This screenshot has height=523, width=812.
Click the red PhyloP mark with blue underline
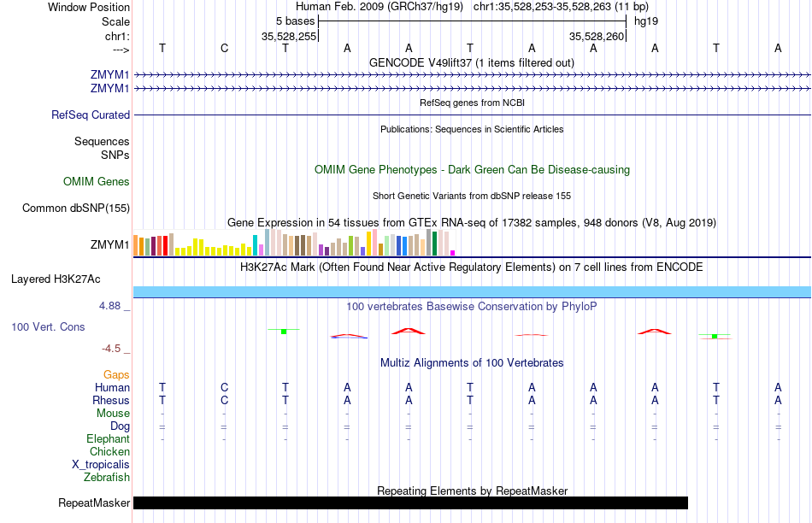[x=349, y=336]
